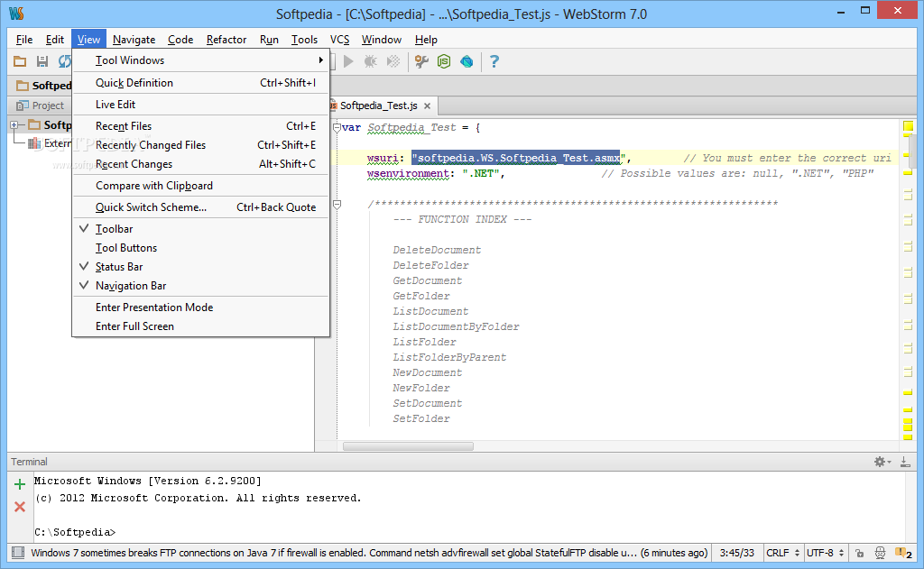This screenshot has width=924, height=569.
Task: Click the Open folder toolbar icon
Action: (20, 61)
